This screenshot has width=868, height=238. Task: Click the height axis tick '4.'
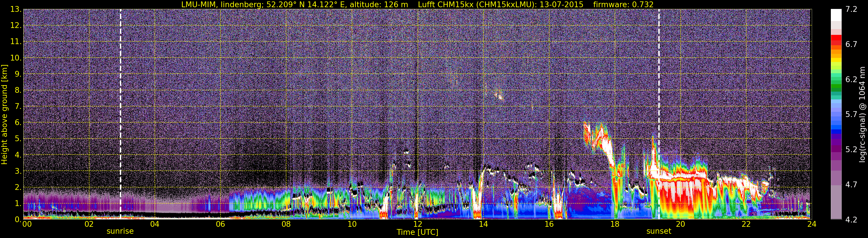coord(18,155)
